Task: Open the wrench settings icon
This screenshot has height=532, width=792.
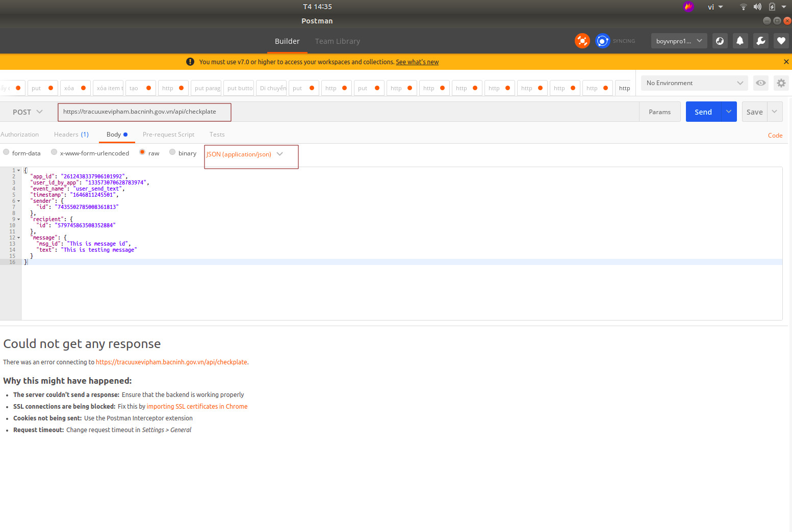Action: 760,41
